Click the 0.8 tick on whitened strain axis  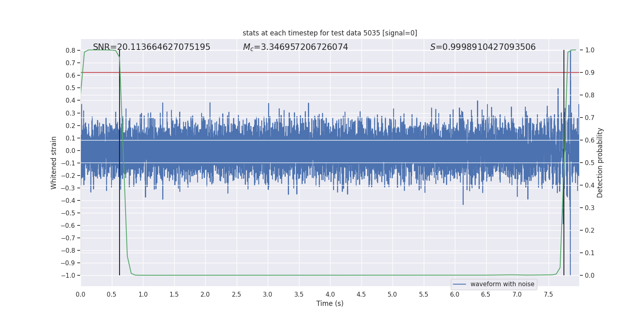[70, 50]
